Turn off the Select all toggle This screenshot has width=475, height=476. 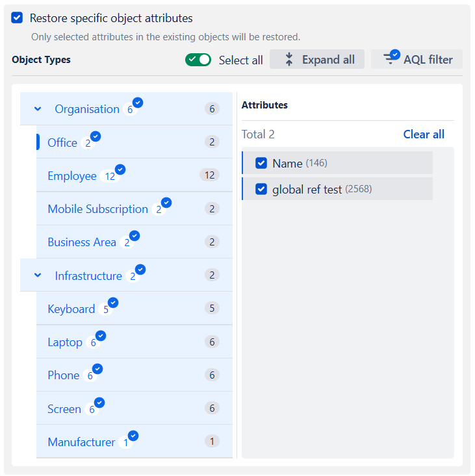[x=198, y=60]
